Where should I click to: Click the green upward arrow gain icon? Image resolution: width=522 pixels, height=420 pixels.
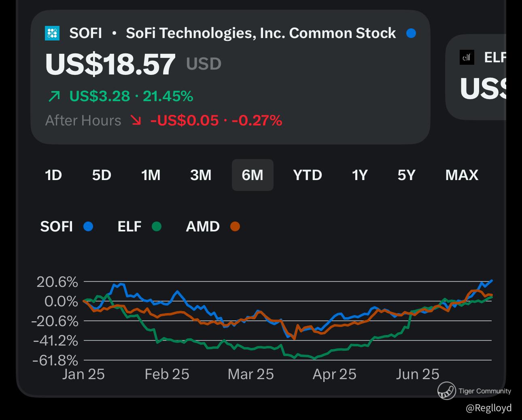(54, 96)
